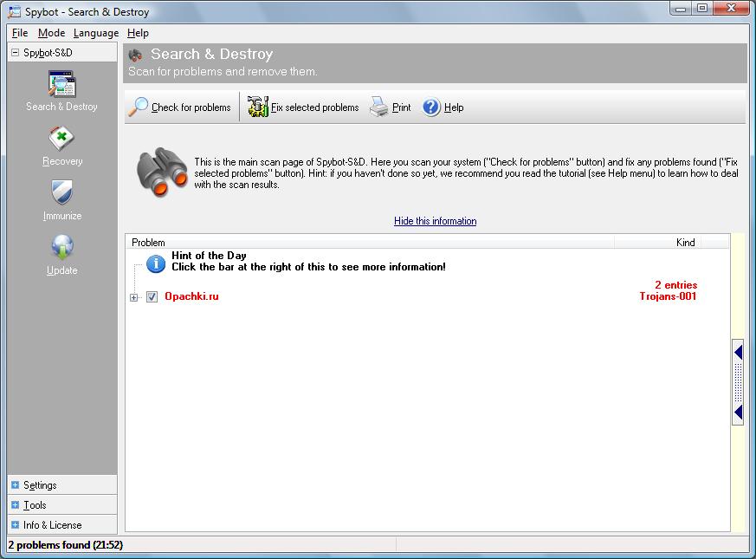Maximize the Spybot window
This screenshot has width=756, height=559.
(702, 8)
